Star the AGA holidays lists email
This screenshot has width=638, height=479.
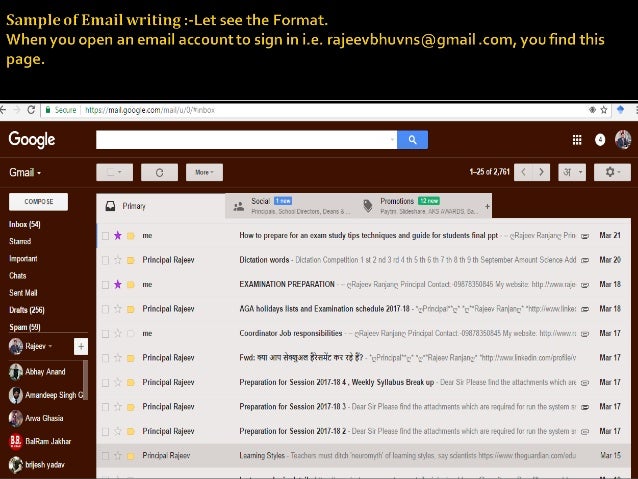pos(118,308)
